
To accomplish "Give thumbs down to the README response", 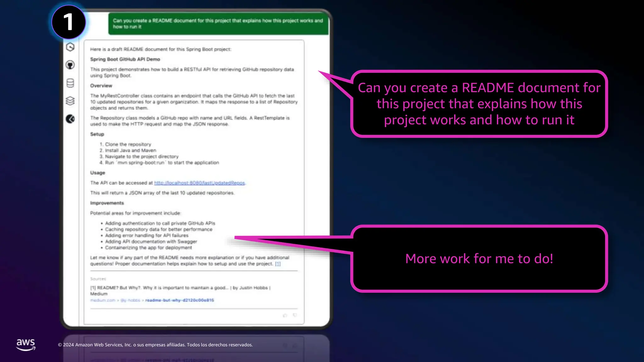I will coord(295,315).
